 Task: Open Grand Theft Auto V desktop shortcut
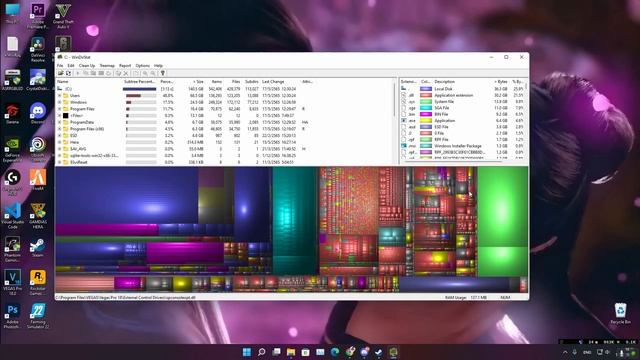pos(63,16)
